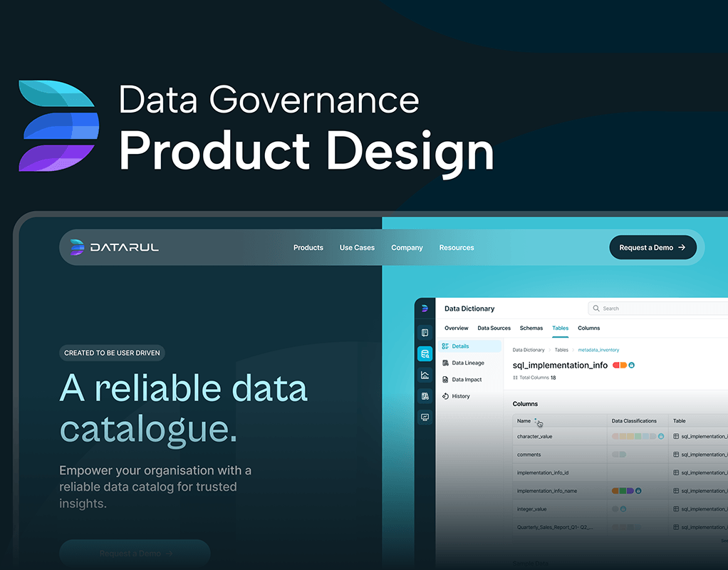Click the Data Impact document icon
Image resolution: width=728 pixels, height=570 pixels.
pyautogui.click(x=445, y=380)
